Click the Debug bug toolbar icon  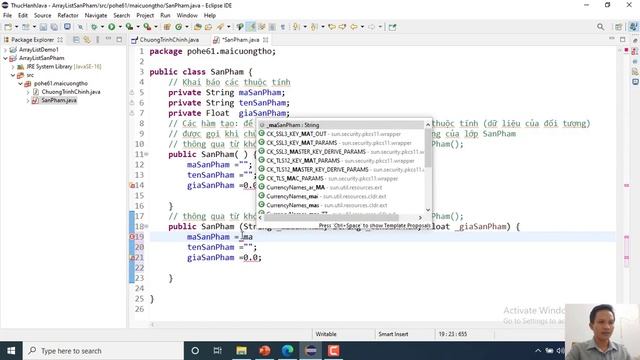(94, 27)
